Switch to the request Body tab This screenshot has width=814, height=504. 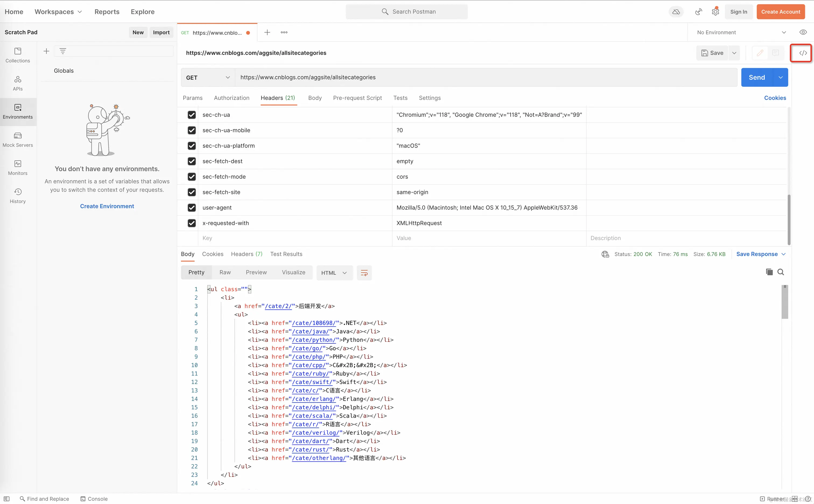[315, 98]
